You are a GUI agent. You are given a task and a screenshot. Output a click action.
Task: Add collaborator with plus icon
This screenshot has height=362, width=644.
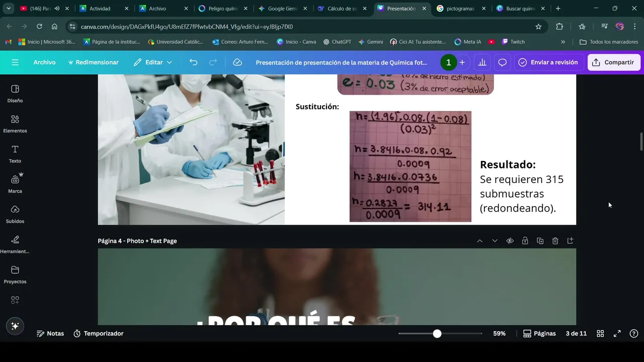tap(462, 62)
